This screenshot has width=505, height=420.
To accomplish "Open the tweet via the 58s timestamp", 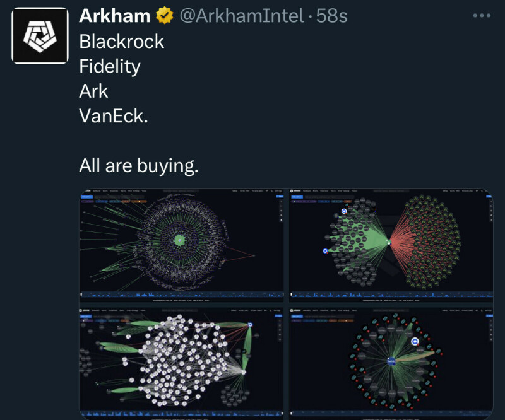I will 332,16.
